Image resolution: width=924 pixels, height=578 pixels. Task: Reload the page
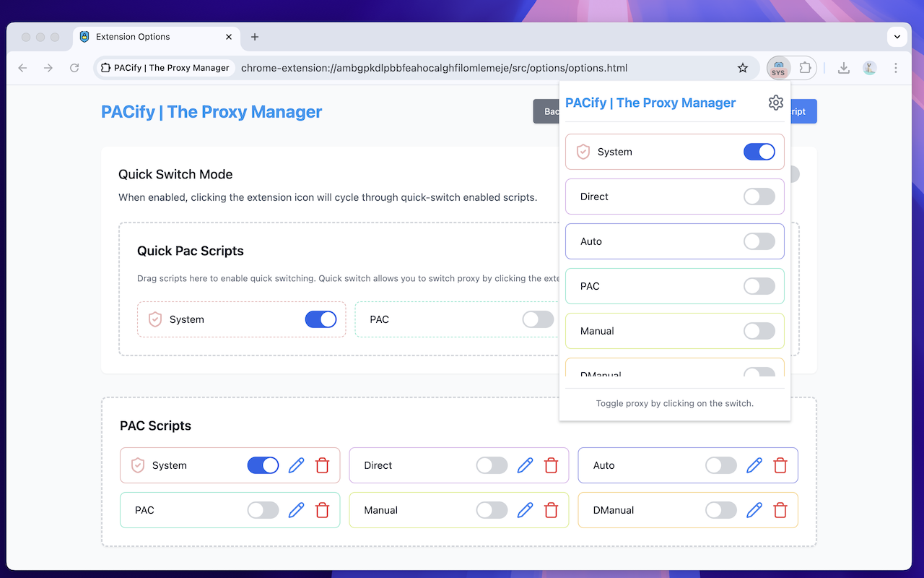pos(74,68)
